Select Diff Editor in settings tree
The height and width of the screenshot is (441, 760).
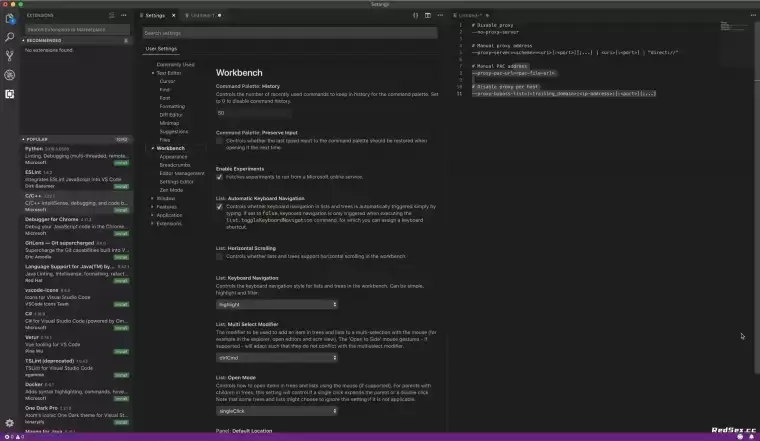tap(171, 115)
